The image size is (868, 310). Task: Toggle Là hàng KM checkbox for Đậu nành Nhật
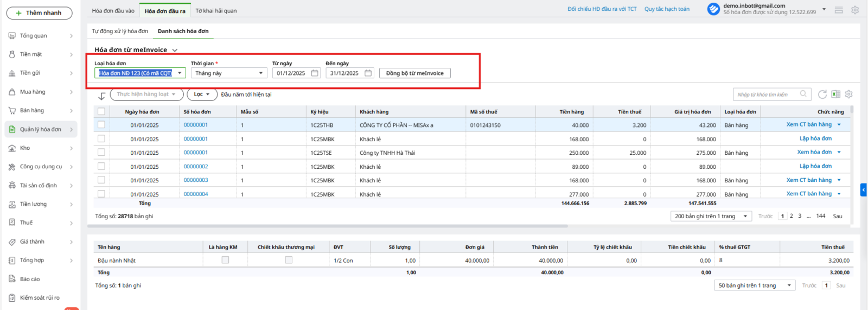(x=225, y=260)
